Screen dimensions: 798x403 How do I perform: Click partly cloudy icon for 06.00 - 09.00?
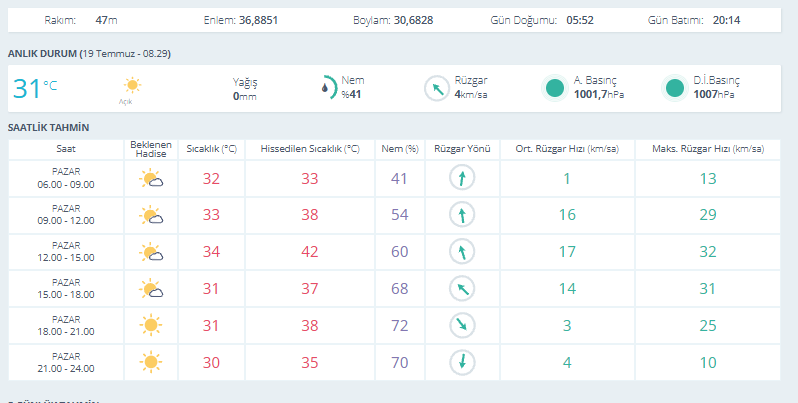(151, 179)
